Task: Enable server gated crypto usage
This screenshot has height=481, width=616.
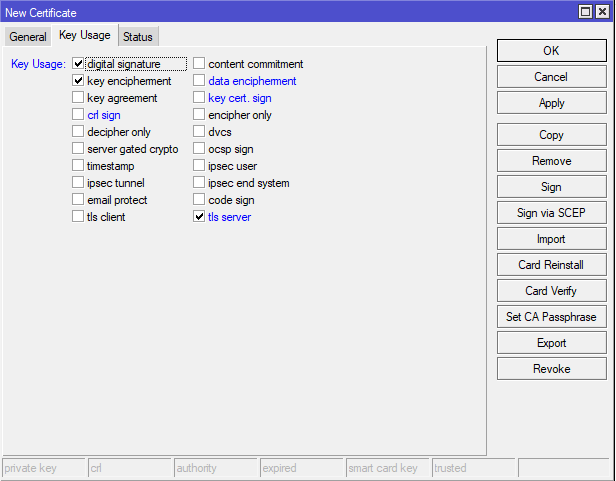Action: 78,149
